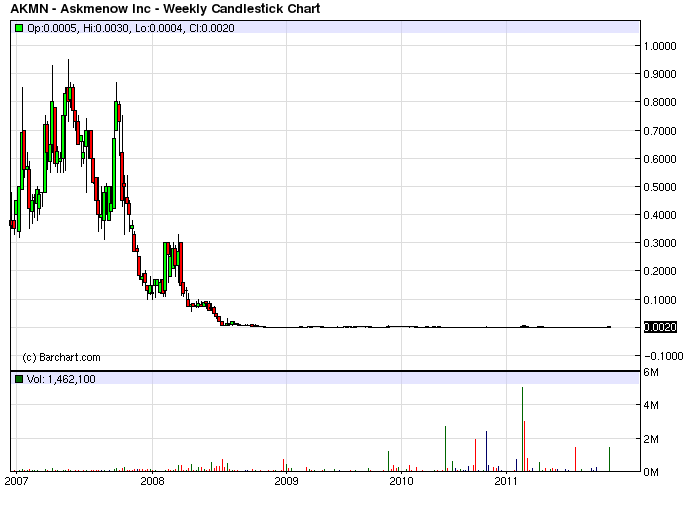700x512 pixels.
Task: Click the red volume bar in mid-2011
Action: point(575,459)
